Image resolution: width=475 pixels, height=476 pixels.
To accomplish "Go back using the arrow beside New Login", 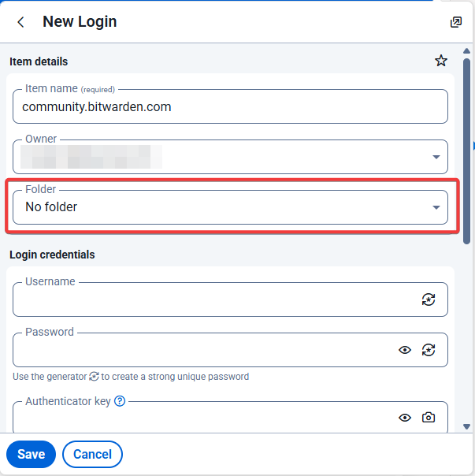I will 20,22.
